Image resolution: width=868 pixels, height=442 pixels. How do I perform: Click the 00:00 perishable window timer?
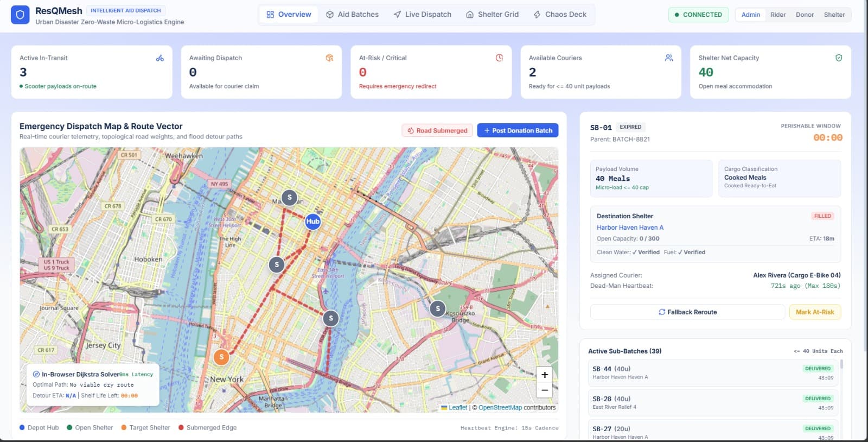tap(828, 138)
